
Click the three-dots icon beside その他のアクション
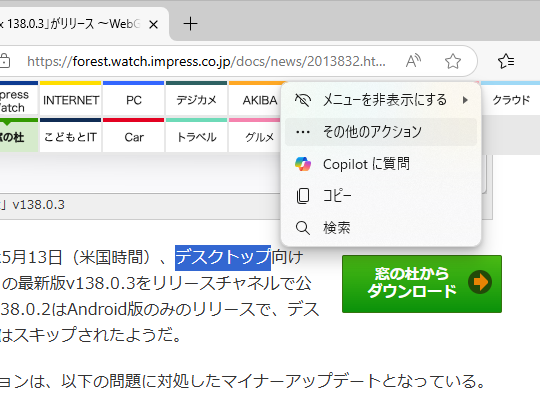pyautogui.click(x=303, y=132)
